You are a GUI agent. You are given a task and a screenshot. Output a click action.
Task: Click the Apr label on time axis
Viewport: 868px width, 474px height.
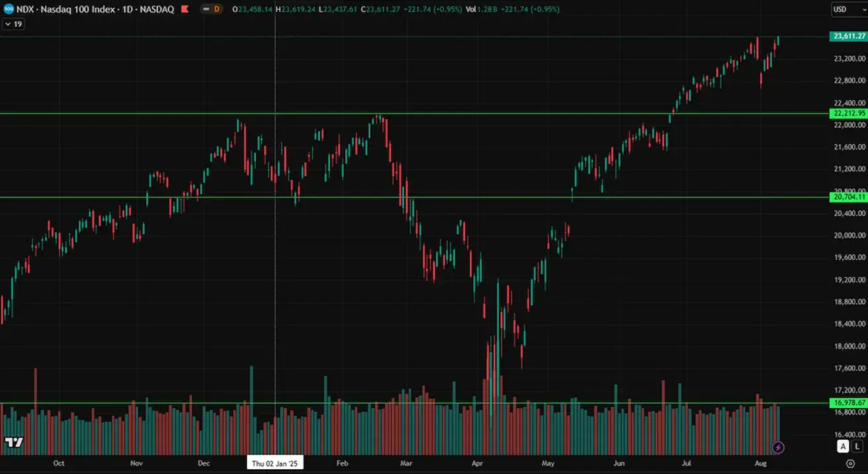pyautogui.click(x=476, y=463)
